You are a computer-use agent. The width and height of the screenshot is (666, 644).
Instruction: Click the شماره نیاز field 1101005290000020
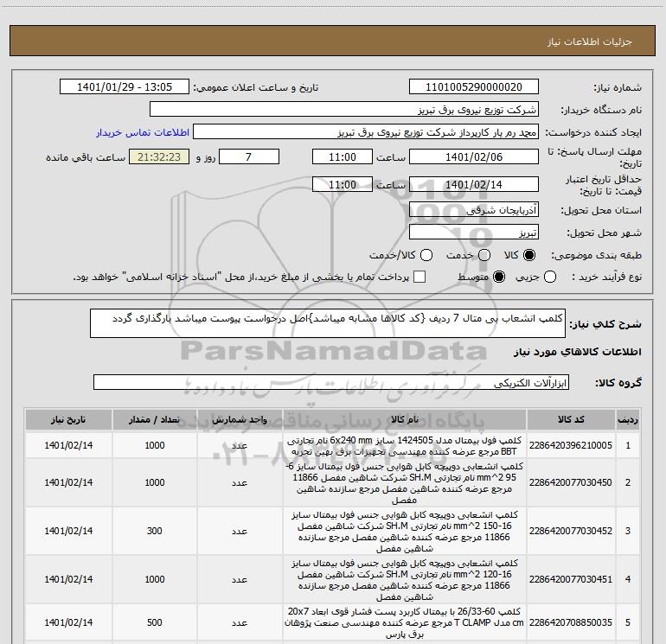[x=474, y=87]
